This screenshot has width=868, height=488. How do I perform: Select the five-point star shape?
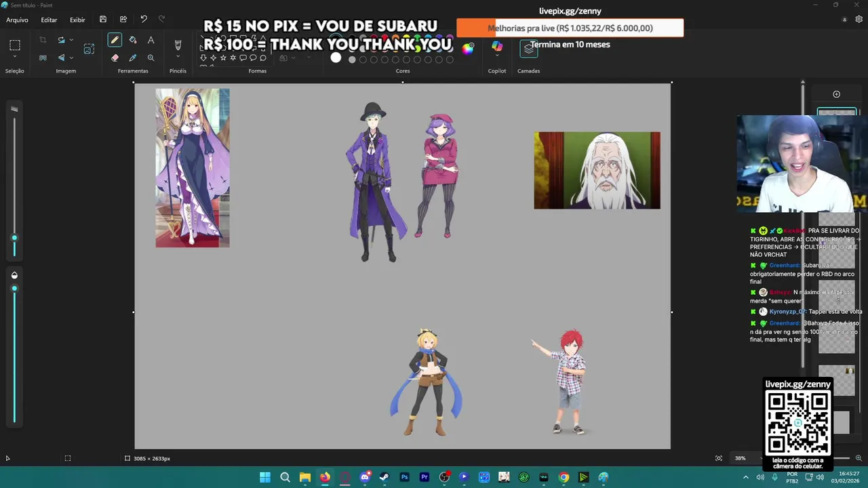pos(223,58)
